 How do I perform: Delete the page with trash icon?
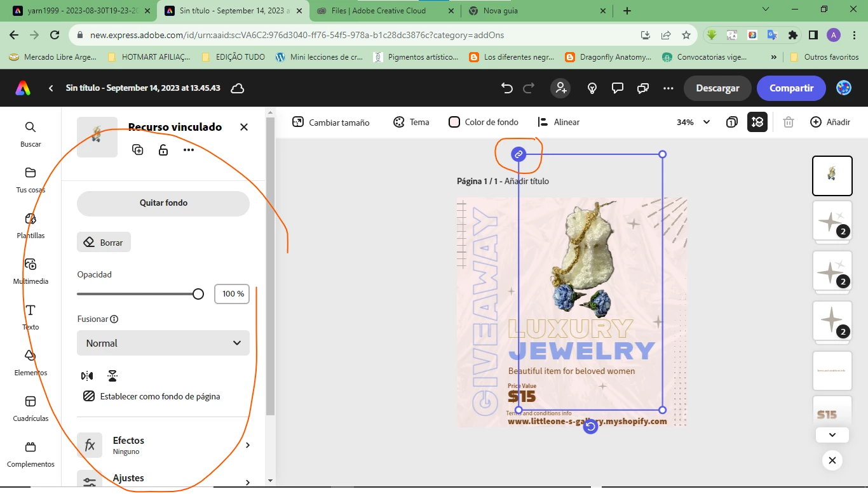pos(789,122)
